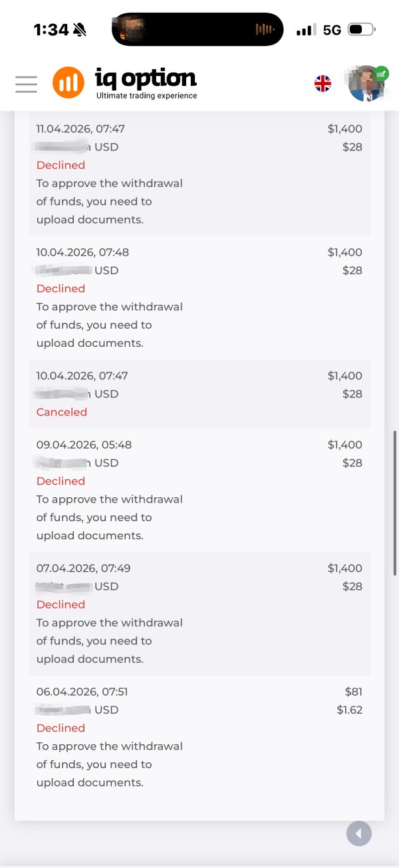Tap the silent bell icon in status bar
Viewport: 399px width, 868px height.
80,29
